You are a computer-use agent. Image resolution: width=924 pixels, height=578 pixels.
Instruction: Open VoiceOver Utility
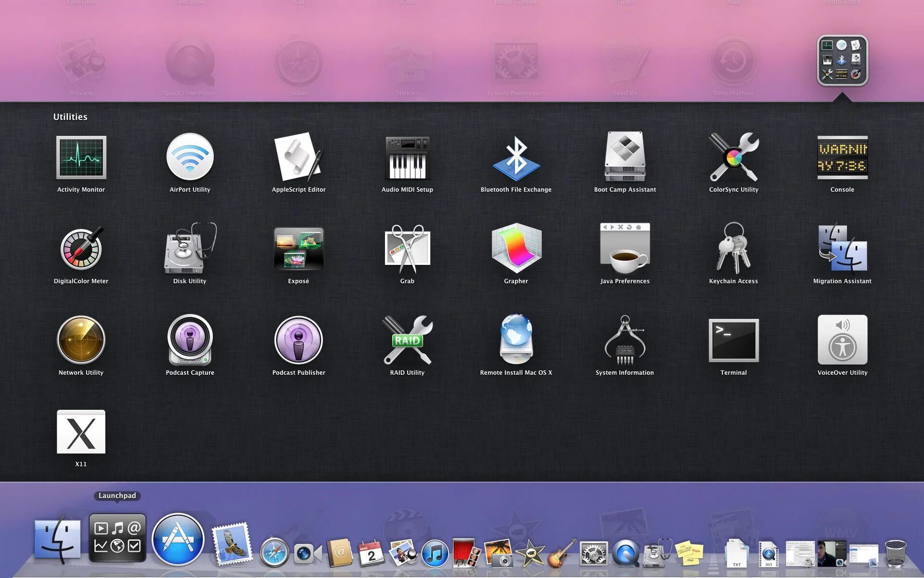click(842, 341)
